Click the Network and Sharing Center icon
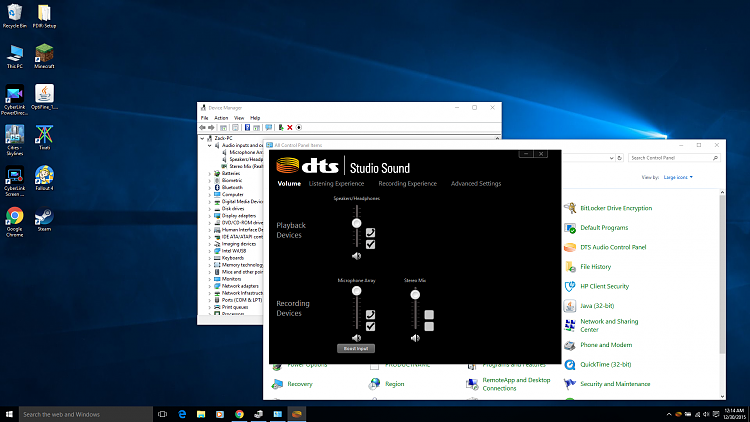This screenshot has width=750, height=422. coord(570,325)
